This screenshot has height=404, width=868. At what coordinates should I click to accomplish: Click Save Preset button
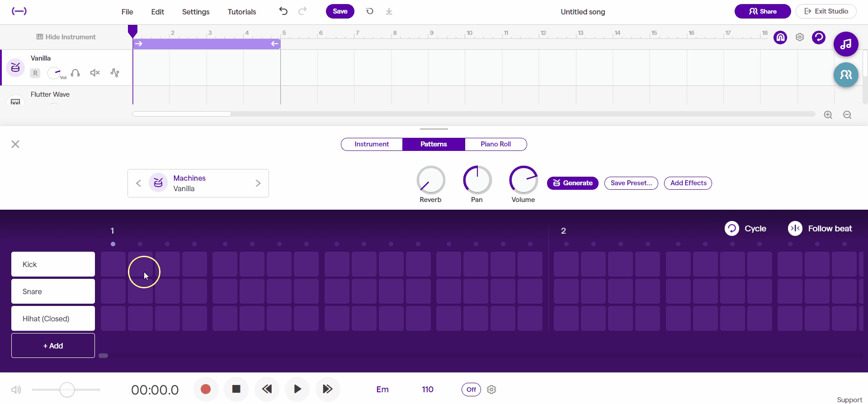pos(631,183)
